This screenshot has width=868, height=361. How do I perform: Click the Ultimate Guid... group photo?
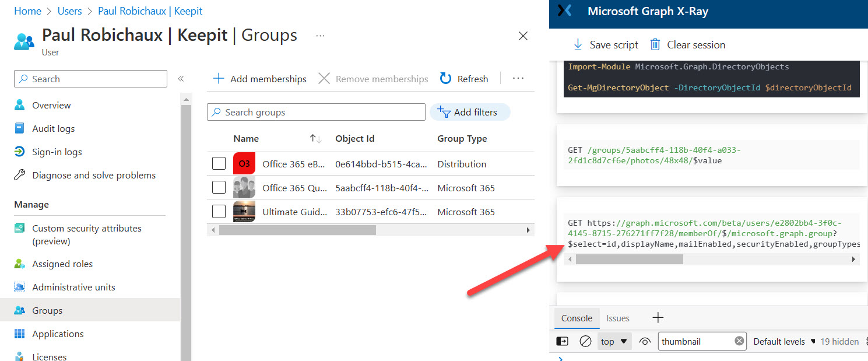point(244,212)
